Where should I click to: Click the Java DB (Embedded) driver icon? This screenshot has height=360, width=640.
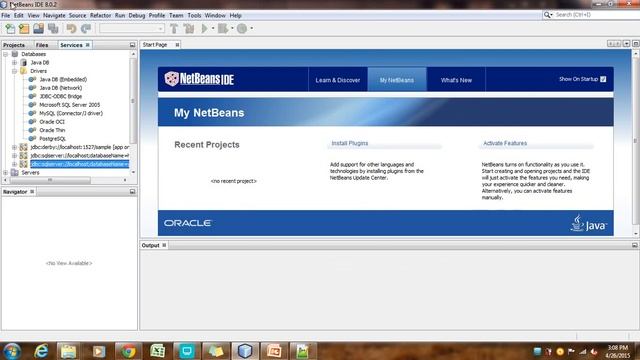click(x=32, y=79)
